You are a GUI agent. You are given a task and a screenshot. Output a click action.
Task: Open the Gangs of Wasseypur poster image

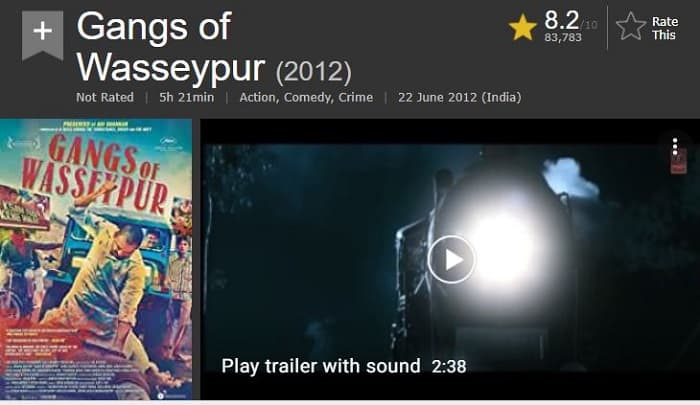[96, 259]
